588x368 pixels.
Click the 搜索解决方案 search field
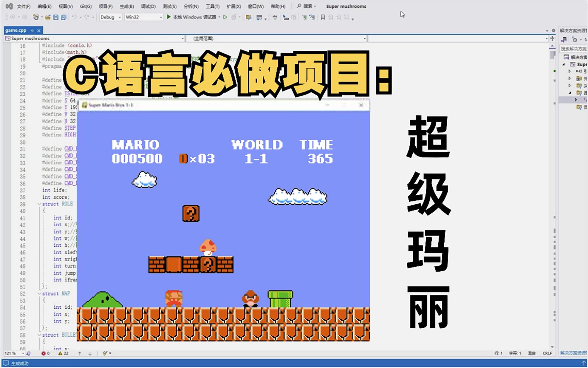[x=573, y=49]
